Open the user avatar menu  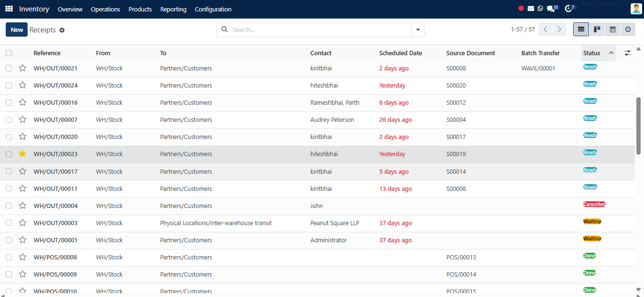(x=636, y=9)
